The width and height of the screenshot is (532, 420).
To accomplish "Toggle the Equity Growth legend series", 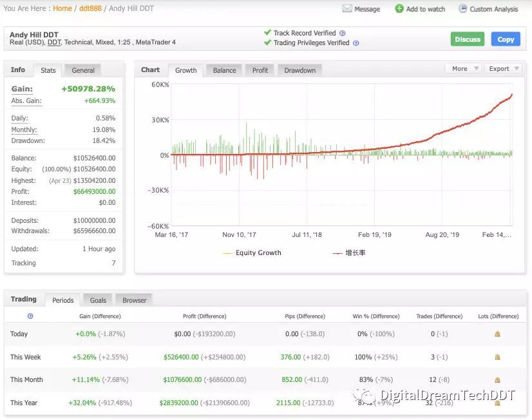I will coord(252,253).
